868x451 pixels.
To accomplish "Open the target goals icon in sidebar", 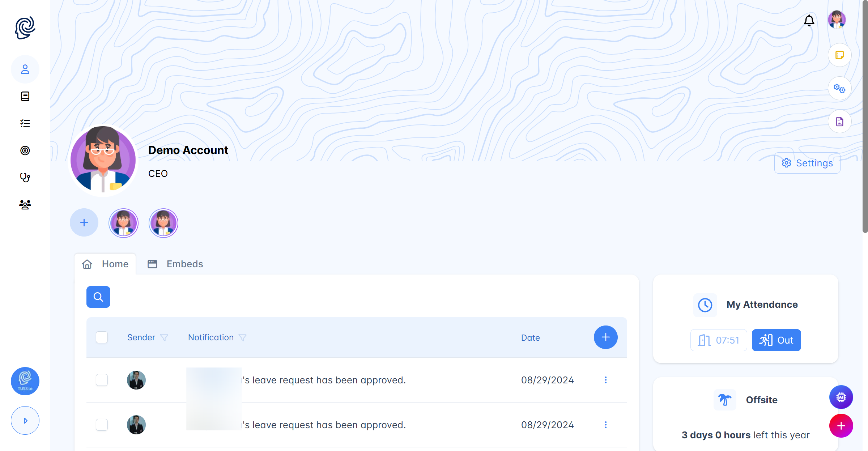I will 25,150.
